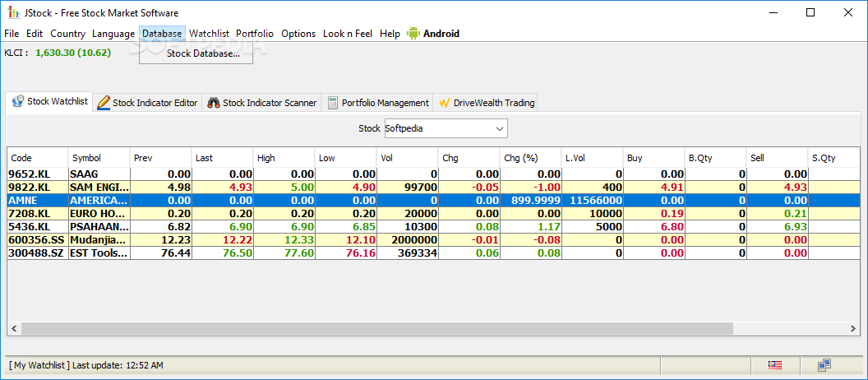The height and width of the screenshot is (380, 868).
Task: Sort by the S.Qty column header
Action: point(834,158)
